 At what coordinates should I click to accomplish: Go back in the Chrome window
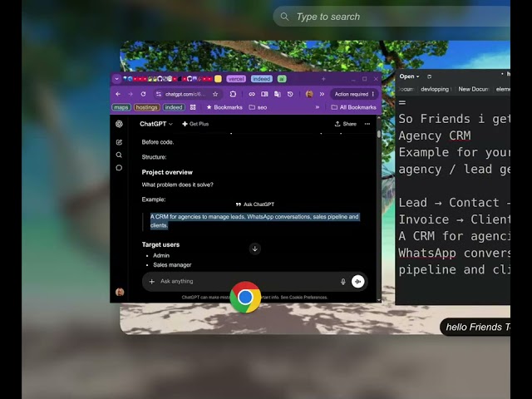(118, 94)
